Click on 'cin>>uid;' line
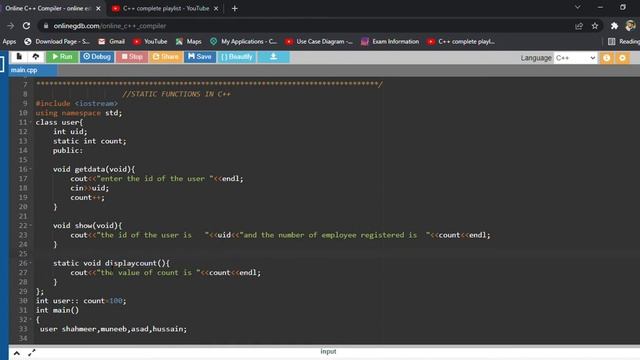640x360 pixels. click(89, 188)
